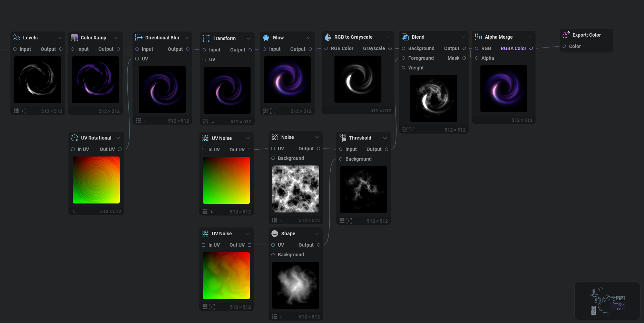Click the Levels node icon

(17, 38)
